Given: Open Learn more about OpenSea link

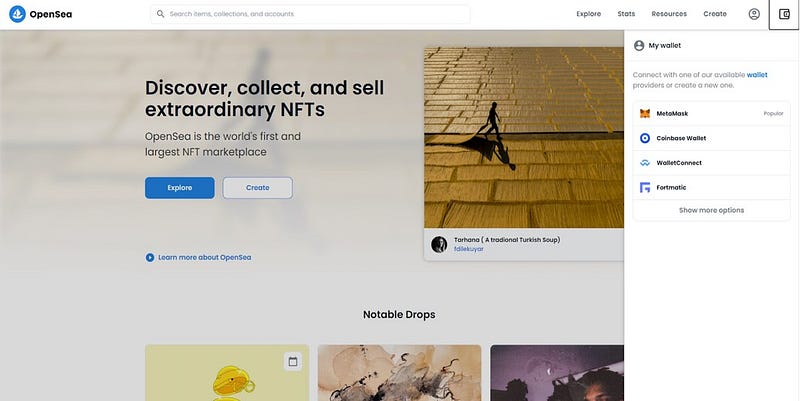Looking at the screenshot, I should click(x=205, y=258).
